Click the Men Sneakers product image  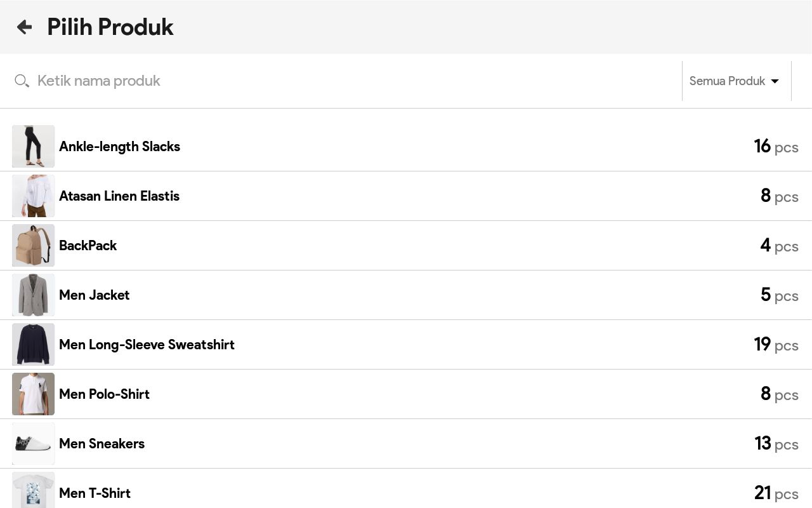click(x=33, y=443)
